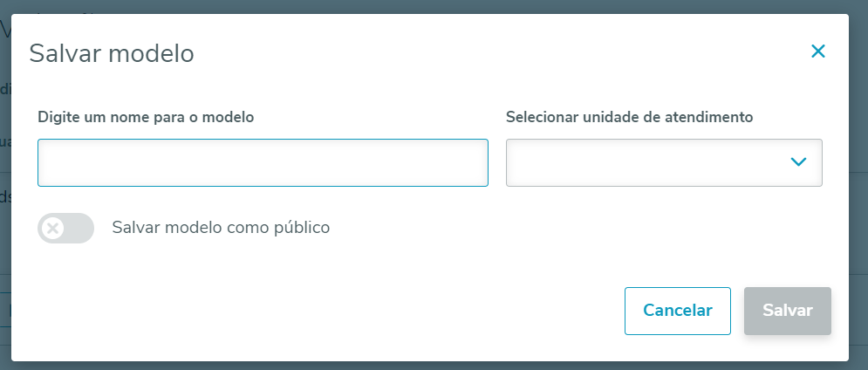Image resolution: width=868 pixels, height=370 pixels.
Task: Dismiss the dialog using Cancelar
Action: 677,311
